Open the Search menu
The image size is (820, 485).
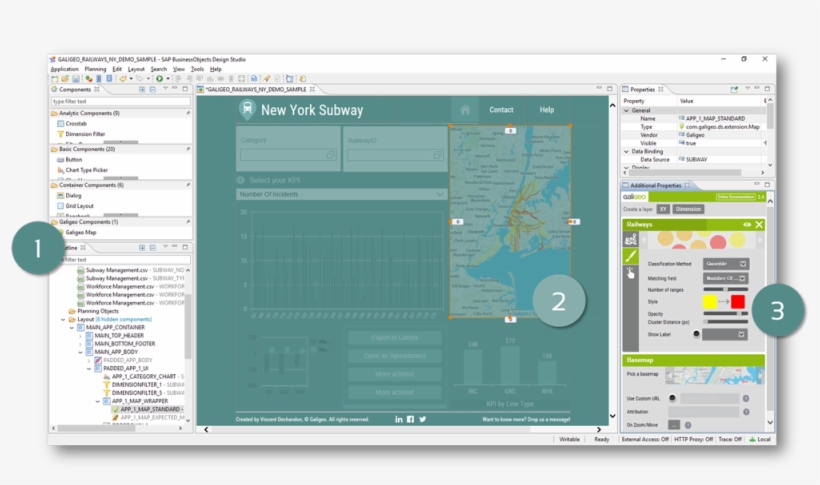click(x=158, y=69)
